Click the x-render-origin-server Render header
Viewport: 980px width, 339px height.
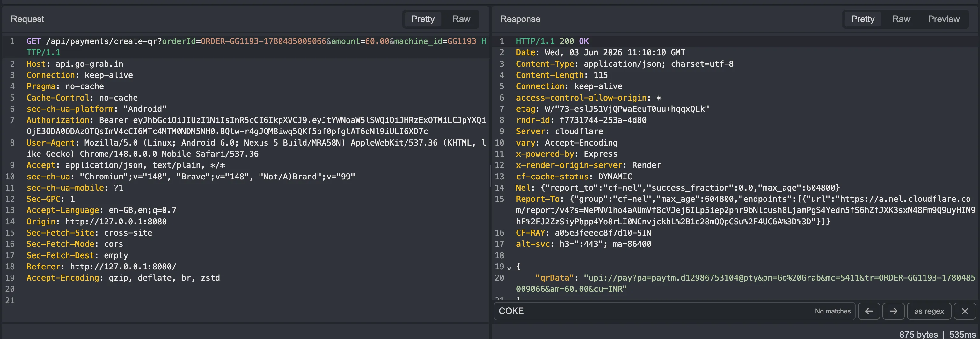point(588,165)
